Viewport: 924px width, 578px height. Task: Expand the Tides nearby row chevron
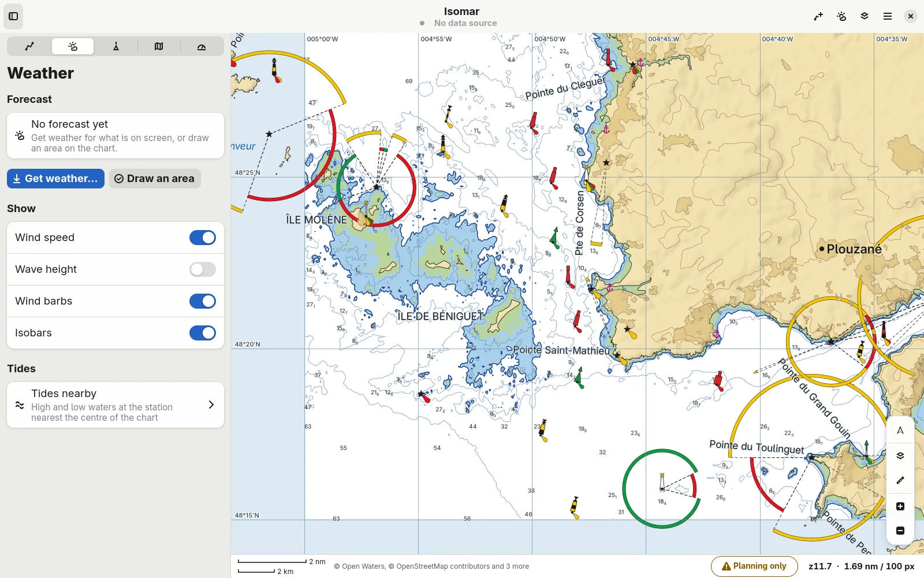tap(211, 405)
